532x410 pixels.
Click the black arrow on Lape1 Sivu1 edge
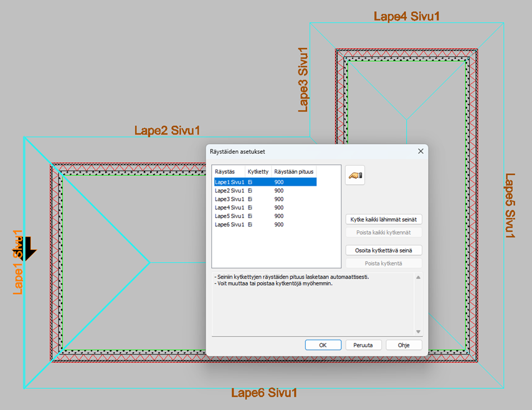coord(26,250)
